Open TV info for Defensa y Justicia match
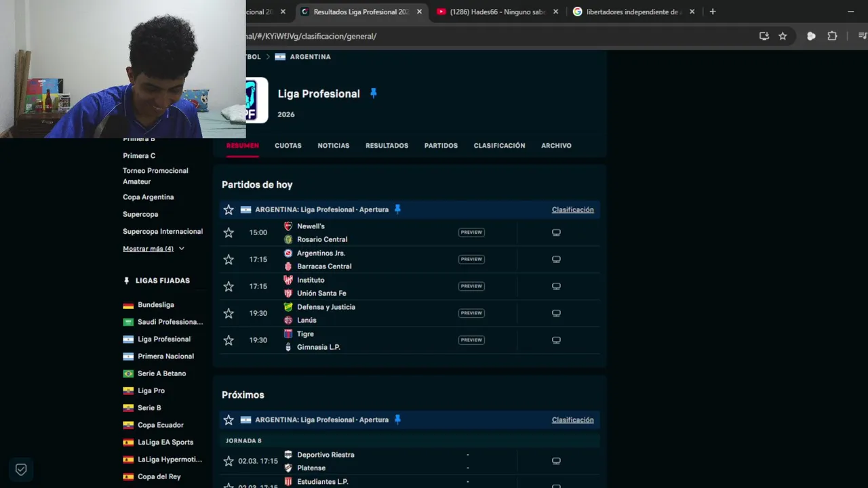 [556, 313]
